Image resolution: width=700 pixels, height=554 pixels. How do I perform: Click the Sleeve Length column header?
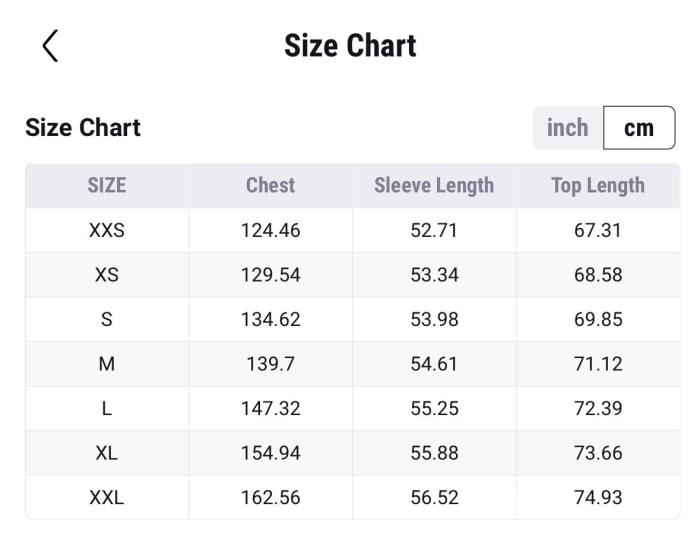point(434,185)
